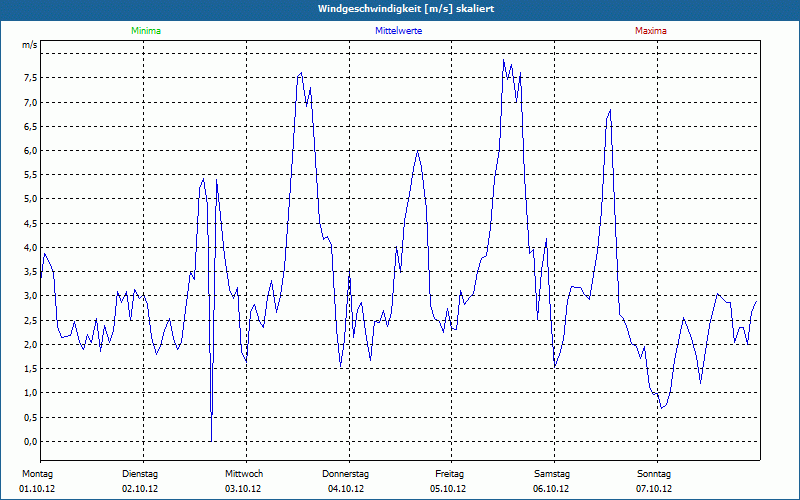Image resolution: width=800 pixels, height=500 pixels.
Task: Click the date 02.10.12
Action: coord(140,488)
